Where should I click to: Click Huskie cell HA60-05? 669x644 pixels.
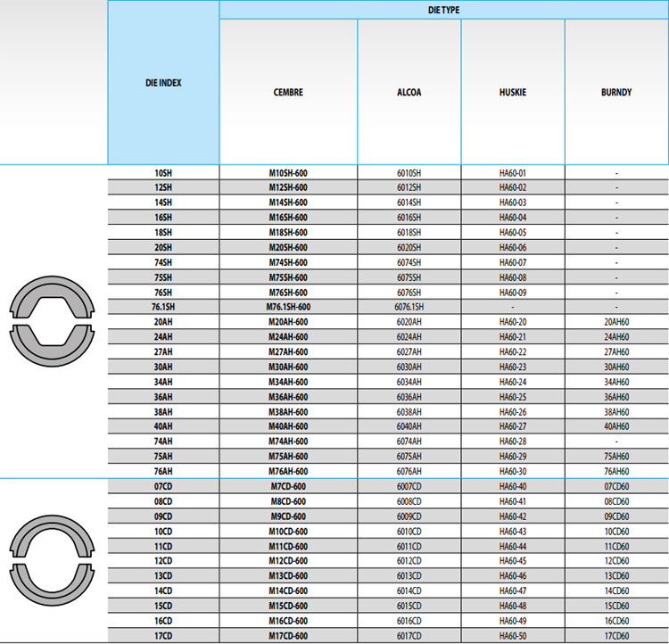[513, 232]
